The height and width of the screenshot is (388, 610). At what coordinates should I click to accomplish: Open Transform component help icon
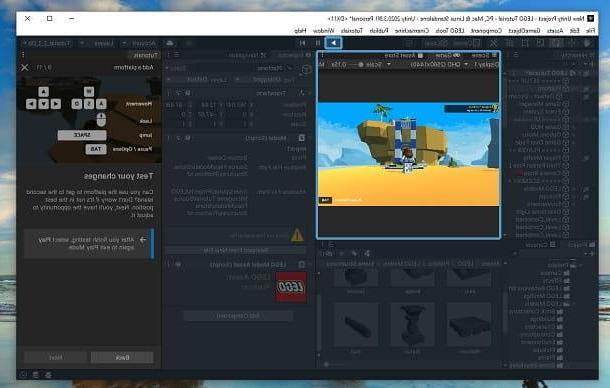pos(188,93)
